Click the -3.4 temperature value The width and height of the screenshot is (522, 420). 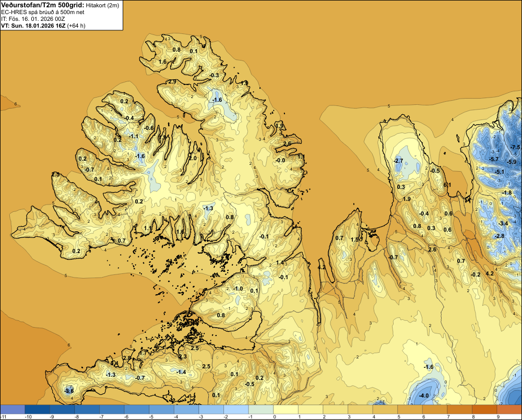point(504,223)
